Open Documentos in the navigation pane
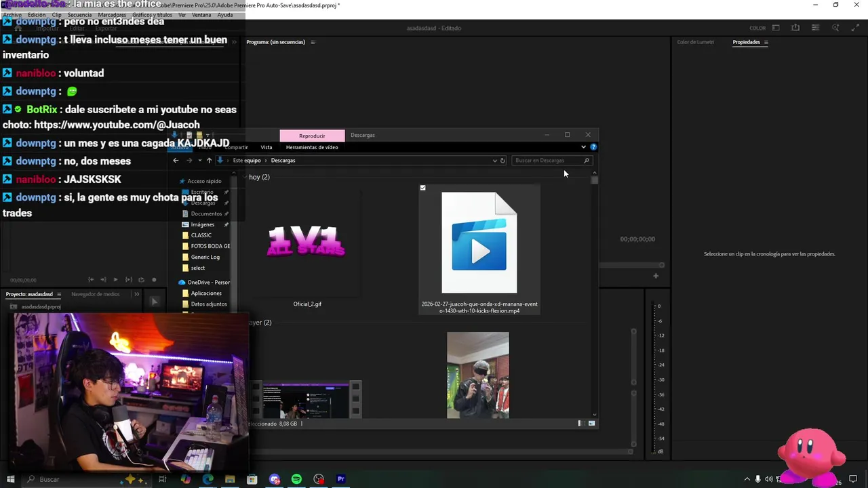The height and width of the screenshot is (488, 868). click(x=206, y=213)
